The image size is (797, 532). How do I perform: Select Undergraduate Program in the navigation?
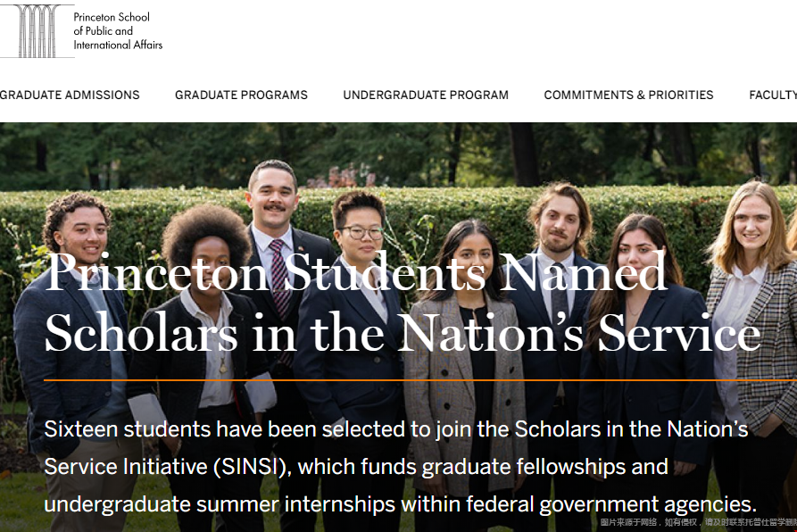click(x=426, y=95)
